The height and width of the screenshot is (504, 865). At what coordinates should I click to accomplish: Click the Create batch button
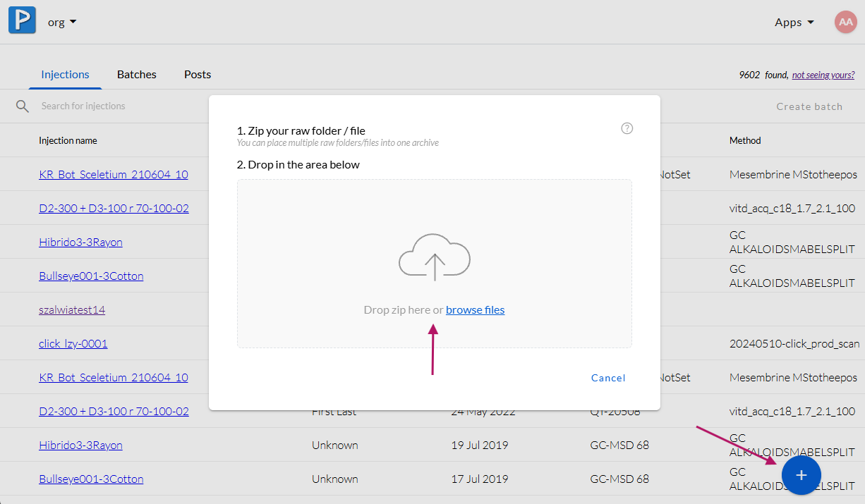(809, 106)
